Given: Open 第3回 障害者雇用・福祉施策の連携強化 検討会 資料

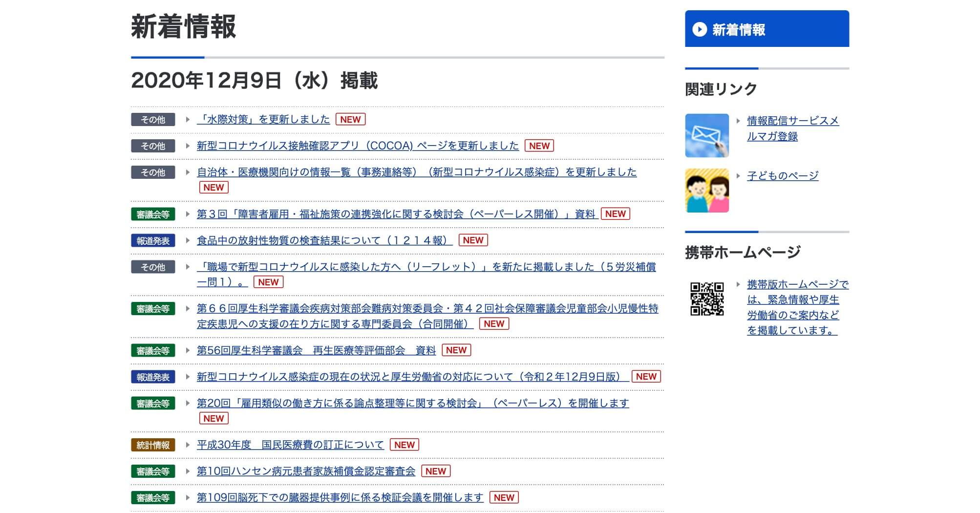Looking at the screenshot, I should click(x=396, y=214).
